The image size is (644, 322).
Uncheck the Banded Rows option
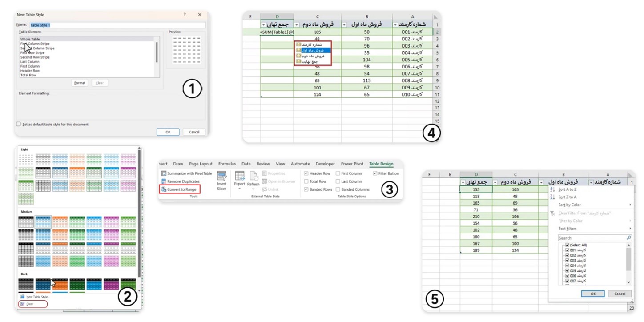click(306, 189)
